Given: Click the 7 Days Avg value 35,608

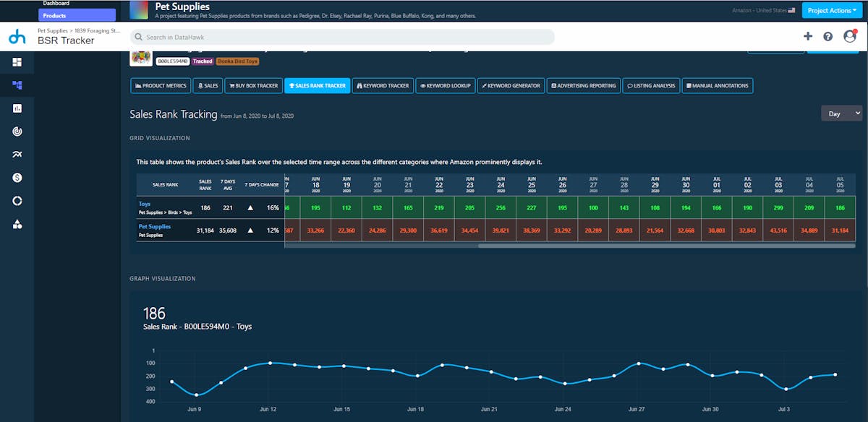Looking at the screenshot, I should pos(227,231).
